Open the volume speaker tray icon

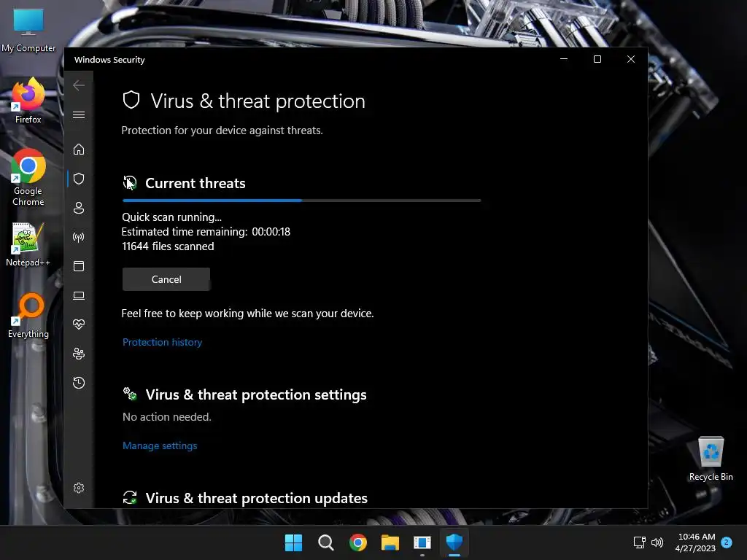click(657, 542)
